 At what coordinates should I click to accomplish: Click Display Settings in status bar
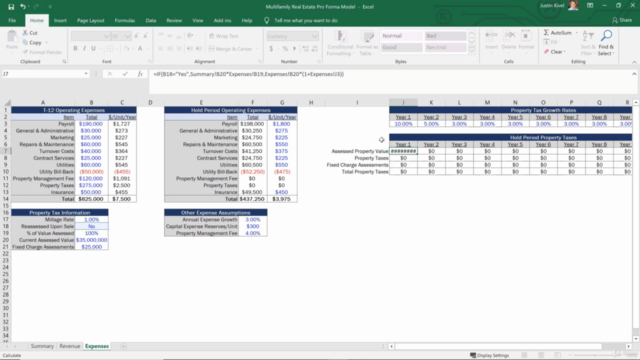tap(489, 355)
